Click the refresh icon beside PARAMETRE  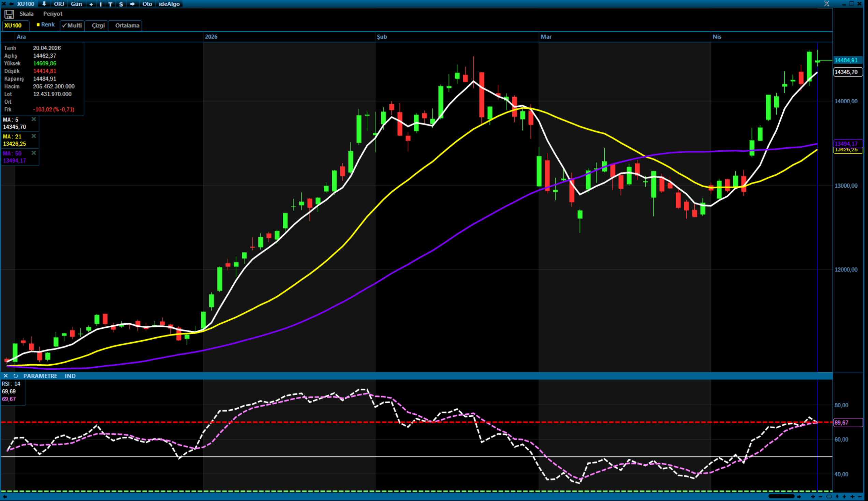pyautogui.click(x=15, y=376)
